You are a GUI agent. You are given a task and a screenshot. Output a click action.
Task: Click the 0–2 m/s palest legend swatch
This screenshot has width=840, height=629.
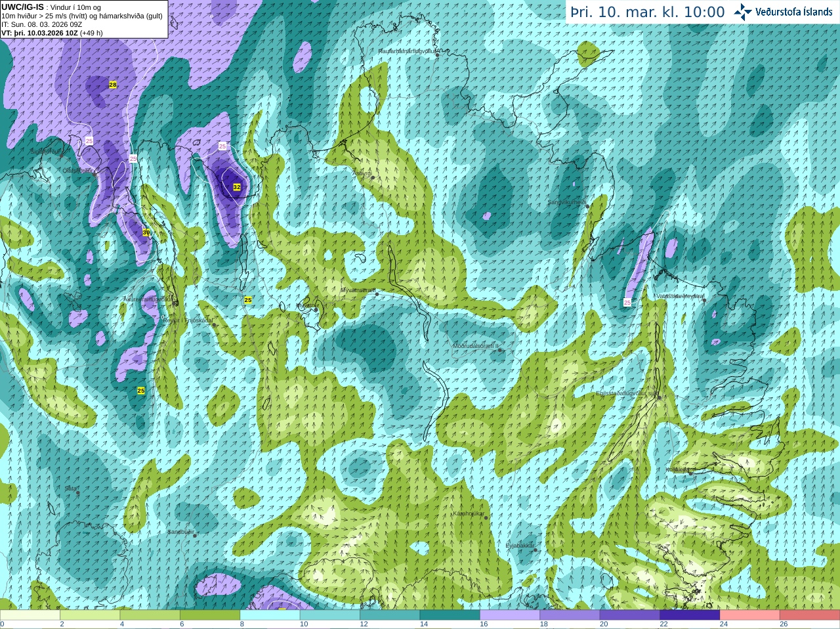click(30, 615)
